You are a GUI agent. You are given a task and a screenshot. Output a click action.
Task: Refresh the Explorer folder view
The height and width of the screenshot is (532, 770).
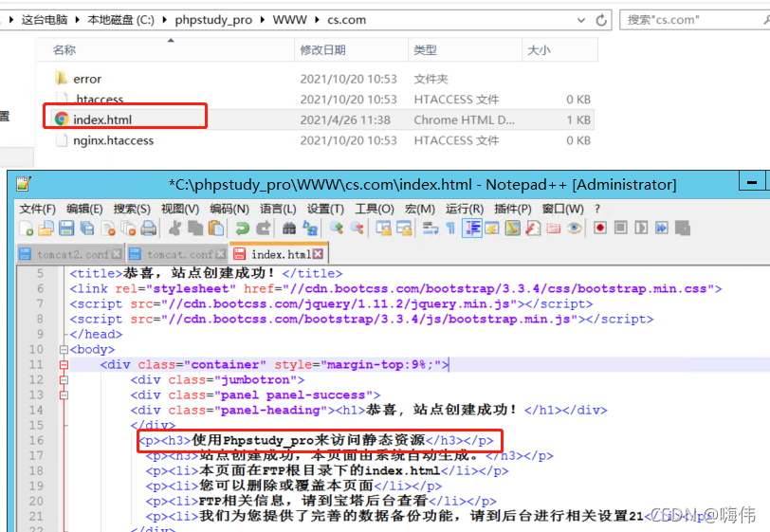(601, 20)
